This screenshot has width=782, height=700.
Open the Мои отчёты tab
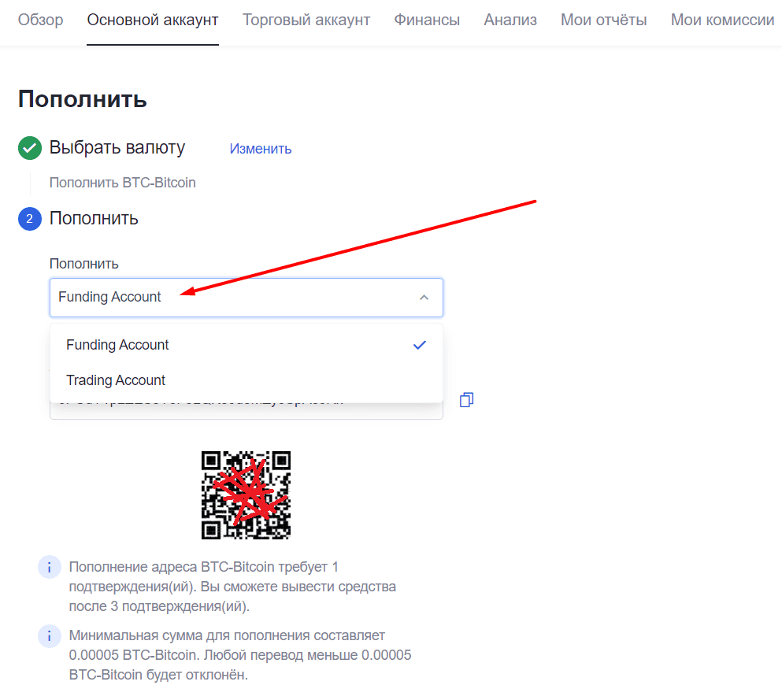603,20
